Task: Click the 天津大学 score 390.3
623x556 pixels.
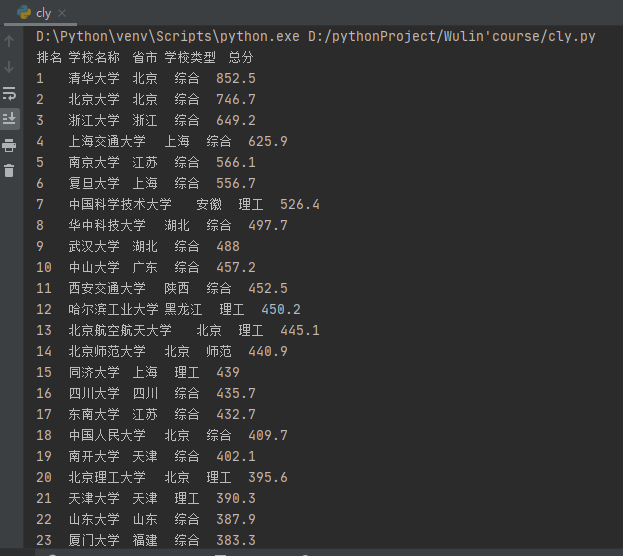Action: [236, 498]
